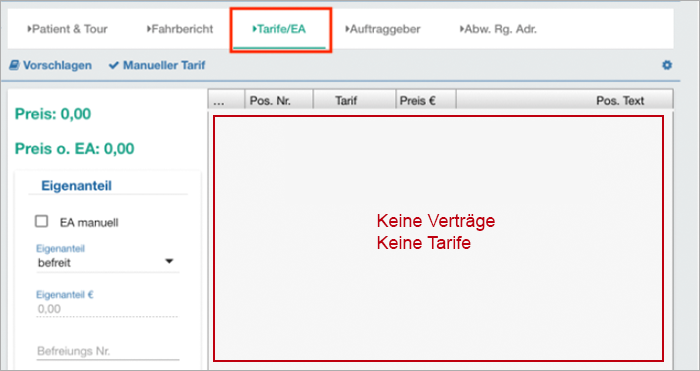Click the Eigenanteil € field
Screen dimensions: 700x371
107,308
